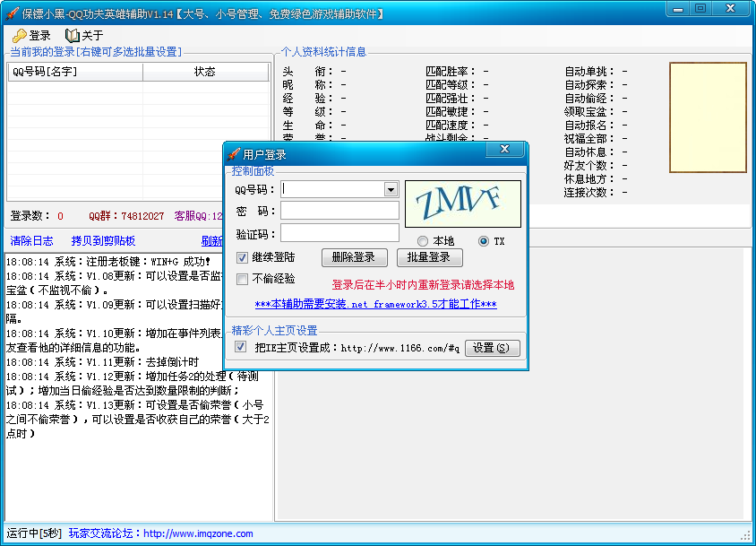The width and height of the screenshot is (756, 546).
Task: Open the 登录 toolbar menu
Action: point(31,35)
